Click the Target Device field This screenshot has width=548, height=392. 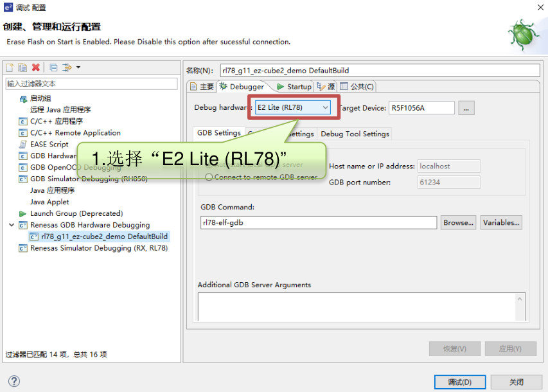(421, 108)
